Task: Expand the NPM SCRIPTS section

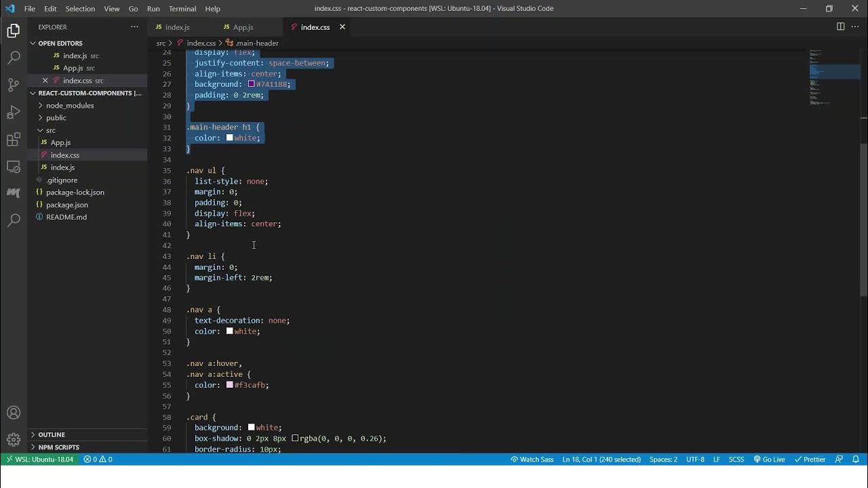Action: pyautogui.click(x=58, y=447)
